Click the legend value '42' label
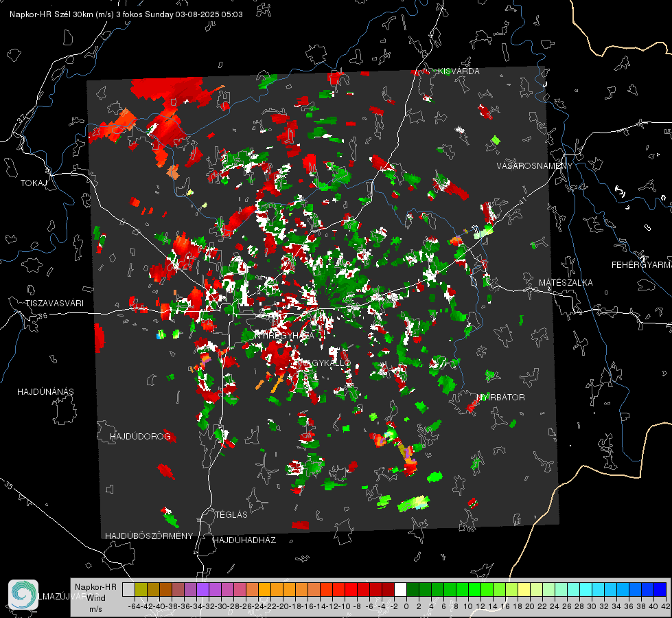 point(666,606)
